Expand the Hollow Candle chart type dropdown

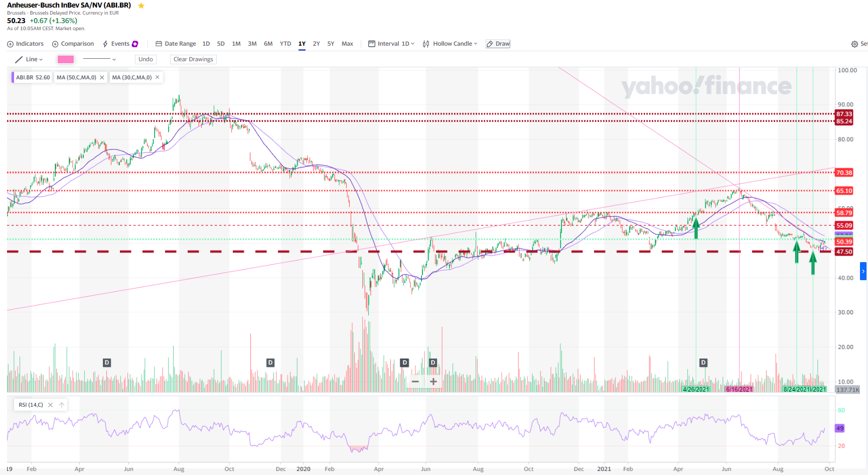point(450,44)
